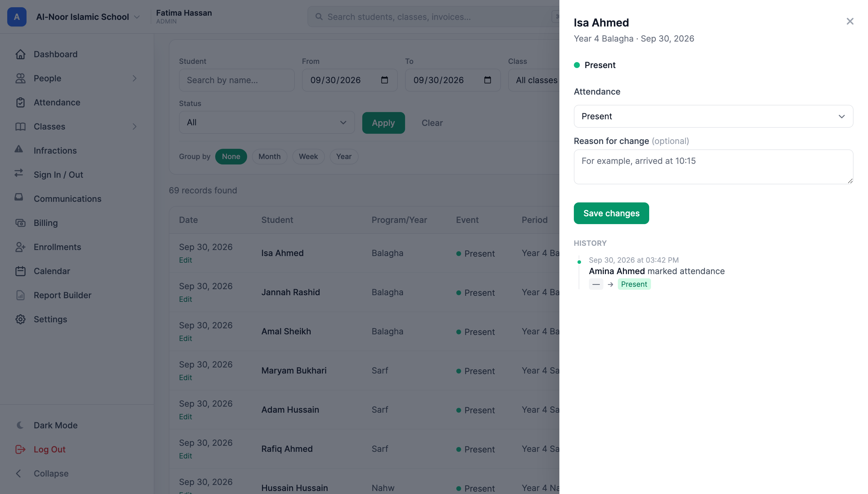This screenshot has height=494, width=868.
Task: Open Communications in the sidebar
Action: pos(68,199)
